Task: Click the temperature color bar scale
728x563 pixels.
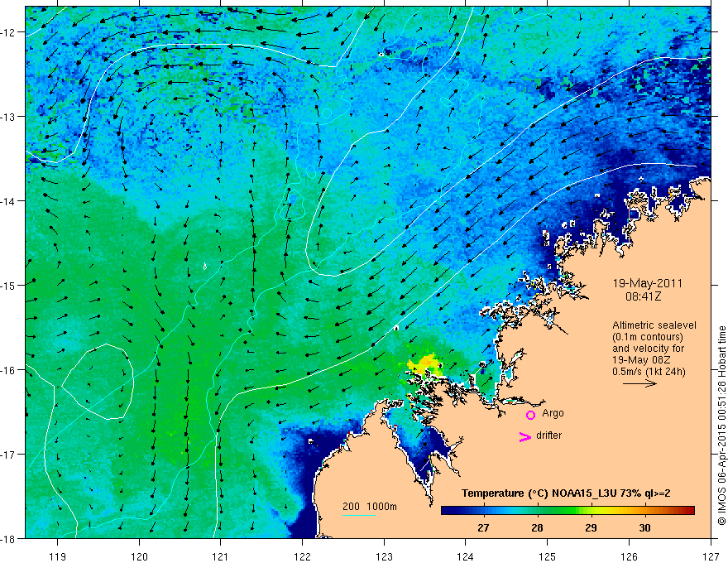Action: (568, 511)
